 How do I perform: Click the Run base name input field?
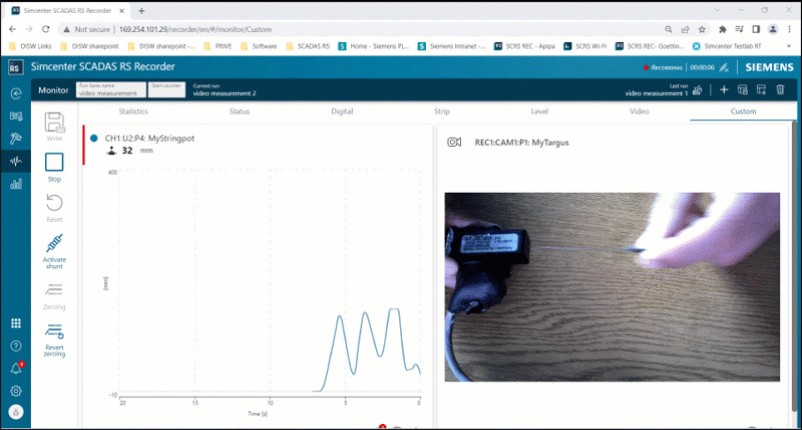[x=109, y=90]
